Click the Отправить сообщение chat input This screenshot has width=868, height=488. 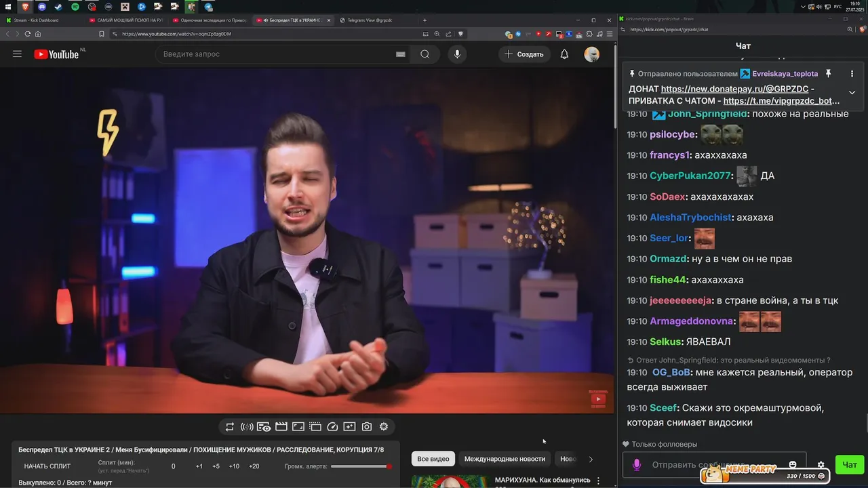715,465
